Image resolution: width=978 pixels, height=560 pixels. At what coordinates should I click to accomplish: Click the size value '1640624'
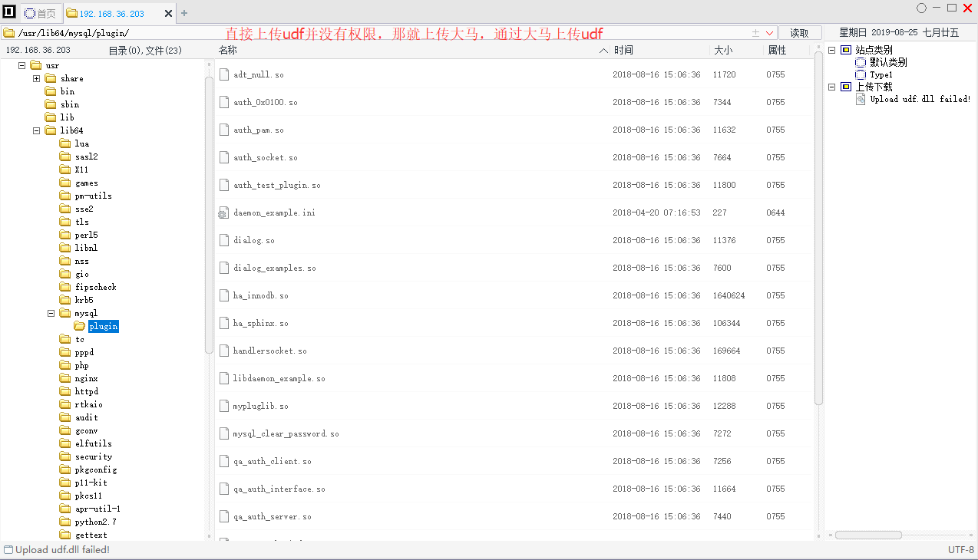[x=729, y=295]
